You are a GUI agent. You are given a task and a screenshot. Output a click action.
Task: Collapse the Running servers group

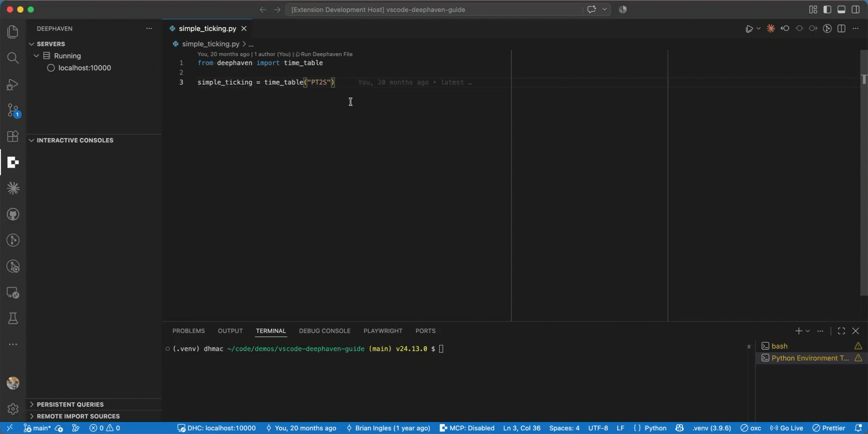pos(94,56)
